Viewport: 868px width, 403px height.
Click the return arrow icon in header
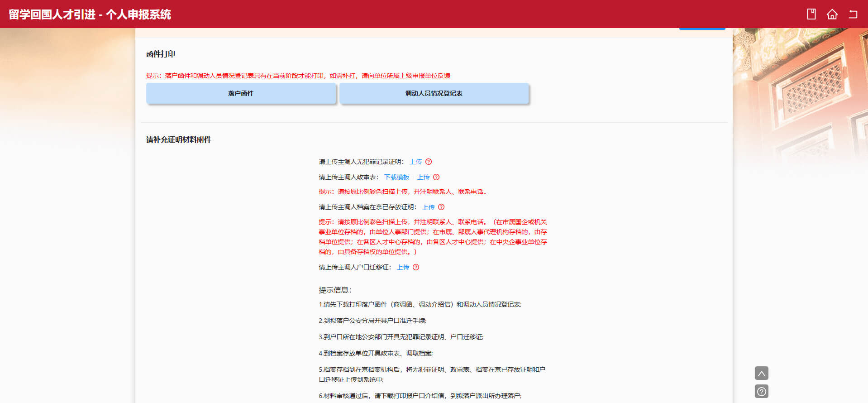853,14
